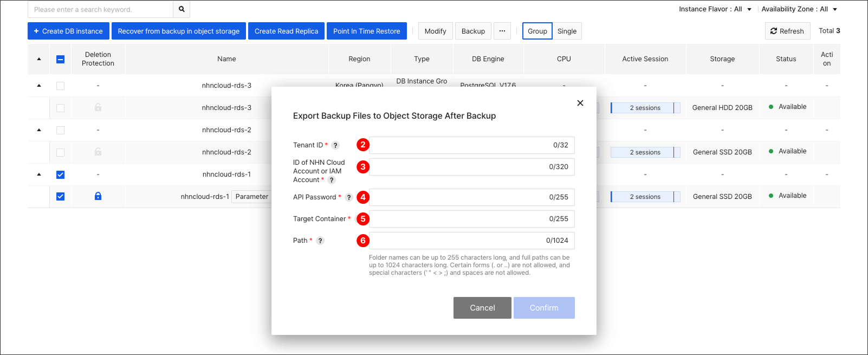This screenshot has height=355, width=868.
Task: Click the Active Session column header
Action: (x=645, y=59)
